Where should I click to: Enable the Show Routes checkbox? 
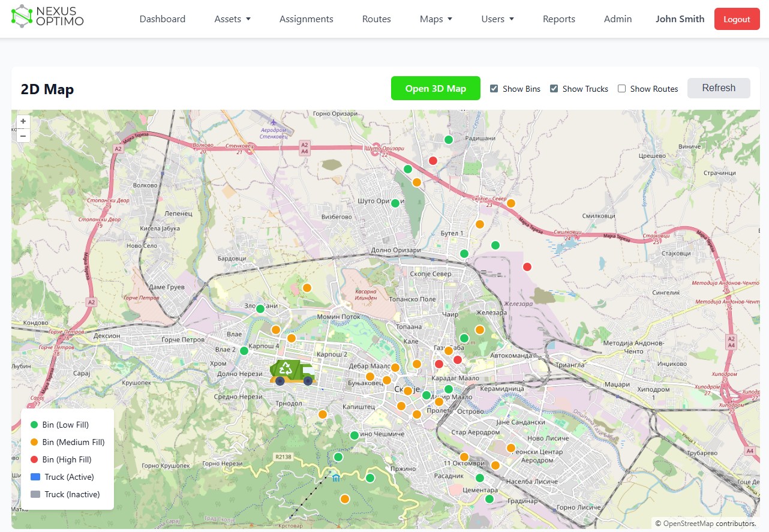click(622, 89)
